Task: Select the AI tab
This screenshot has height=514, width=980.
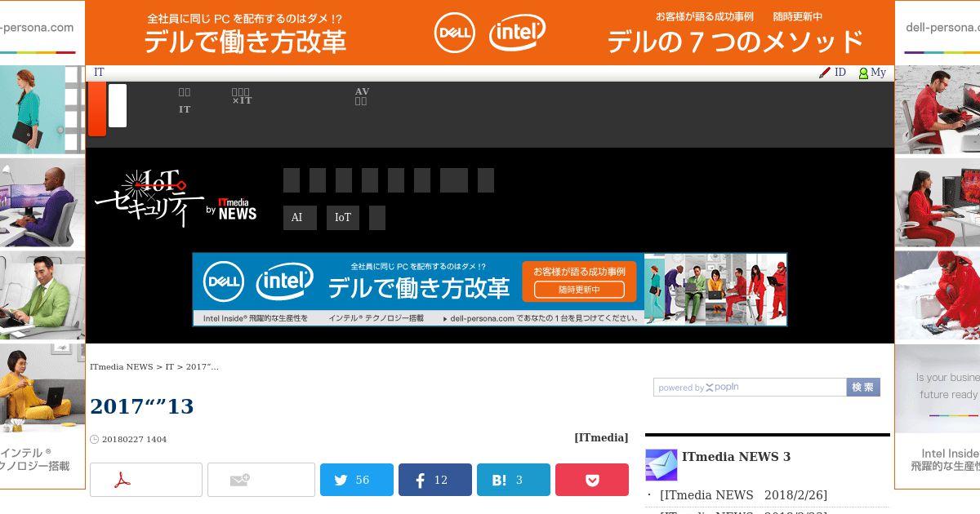Action: point(300,218)
